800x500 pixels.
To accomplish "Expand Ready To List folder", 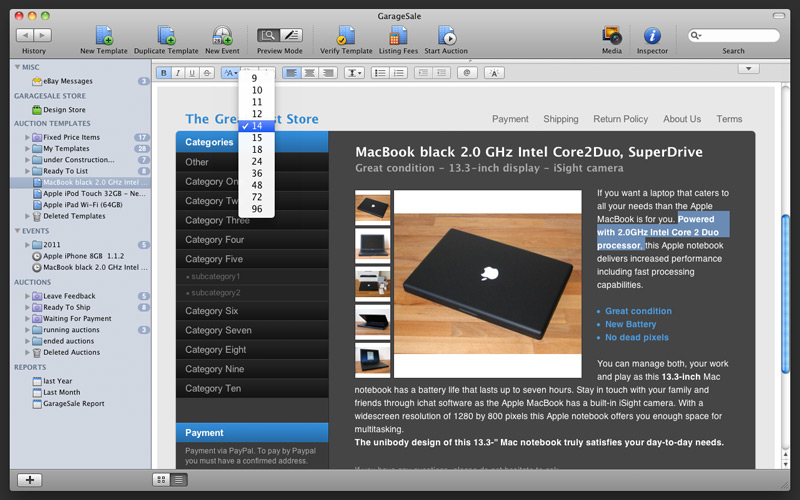I will [x=27, y=171].
